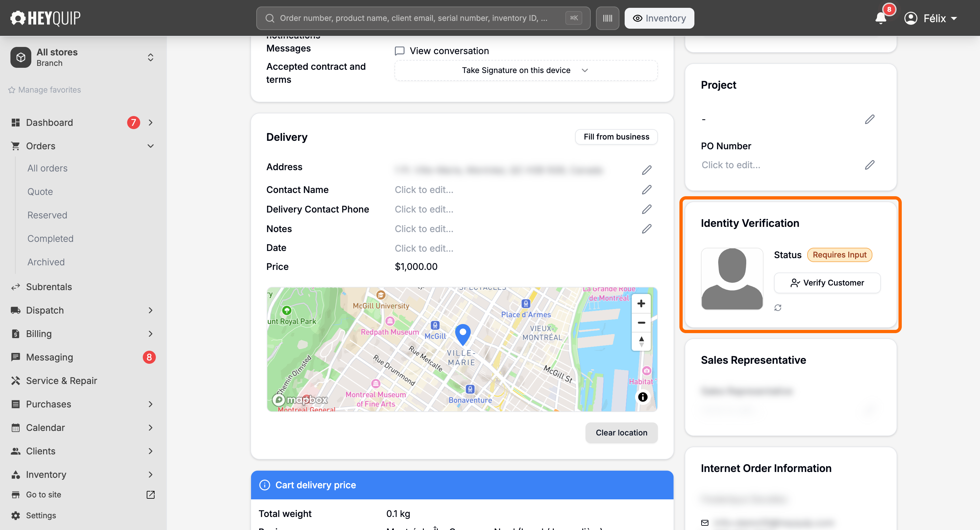980x530 pixels.
Task: Click Verify Customer button
Action: tap(827, 283)
